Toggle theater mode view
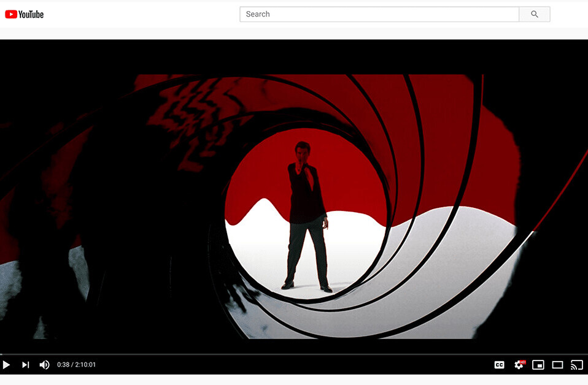Viewport: 588px width, 385px height. (x=557, y=365)
